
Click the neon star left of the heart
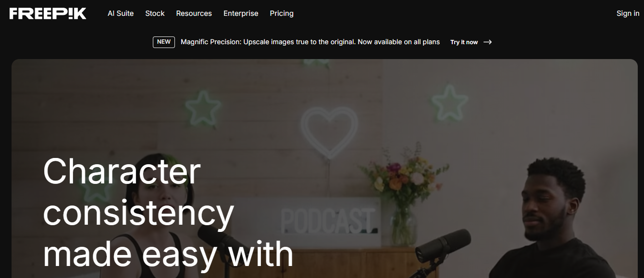pyautogui.click(x=203, y=107)
